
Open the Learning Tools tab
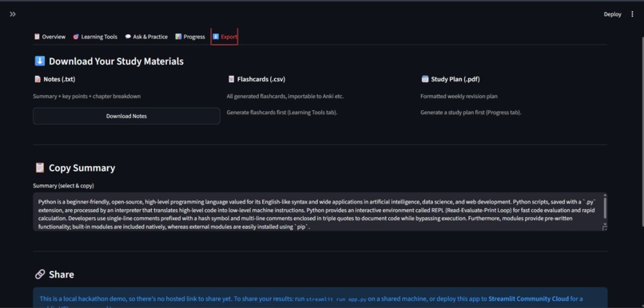point(95,37)
